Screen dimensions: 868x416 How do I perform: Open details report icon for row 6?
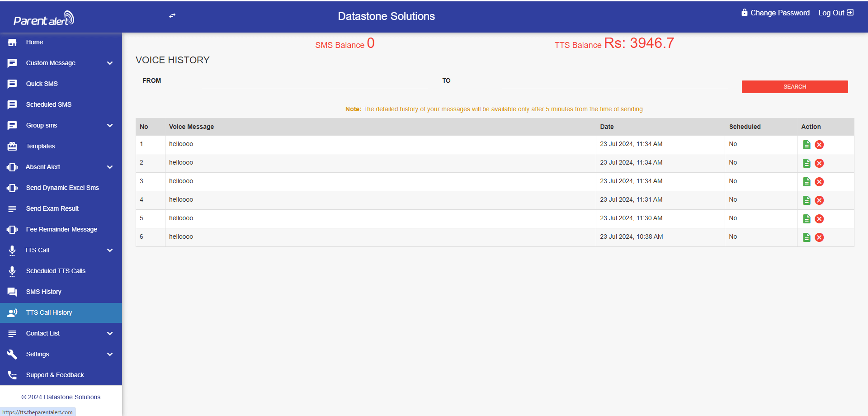807,237
